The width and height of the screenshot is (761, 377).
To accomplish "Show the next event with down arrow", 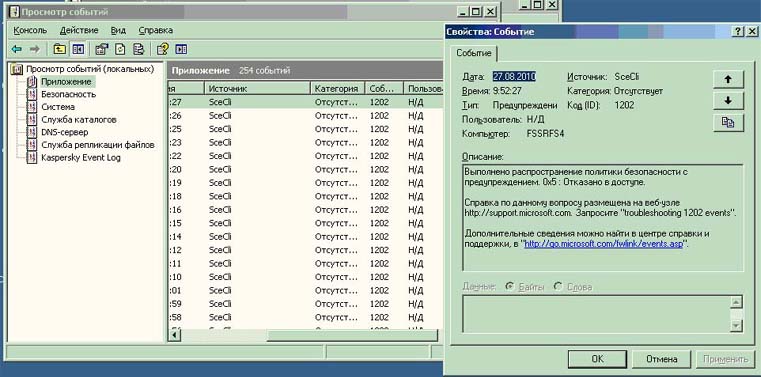I will pos(728,101).
